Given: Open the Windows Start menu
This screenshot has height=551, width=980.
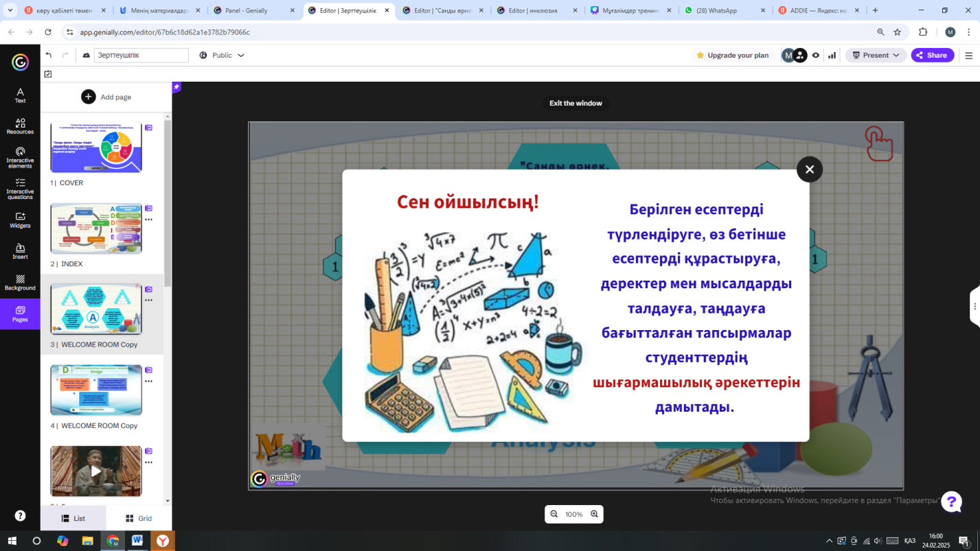Looking at the screenshot, I should (12, 541).
